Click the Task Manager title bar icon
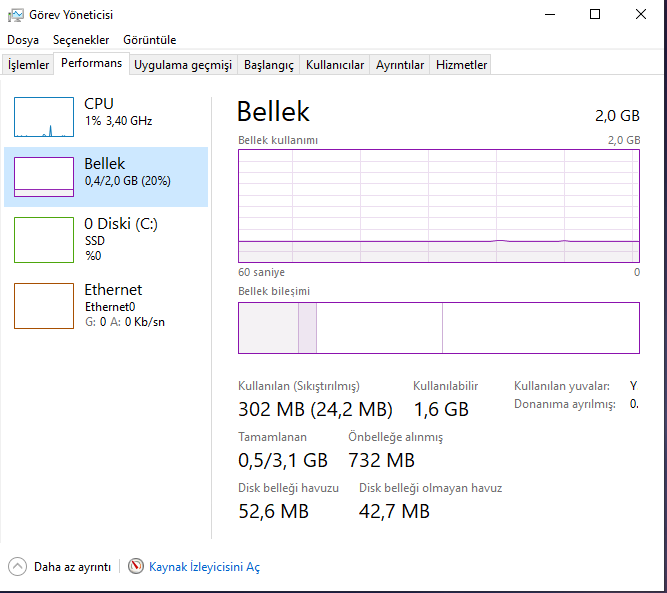 coord(16,15)
